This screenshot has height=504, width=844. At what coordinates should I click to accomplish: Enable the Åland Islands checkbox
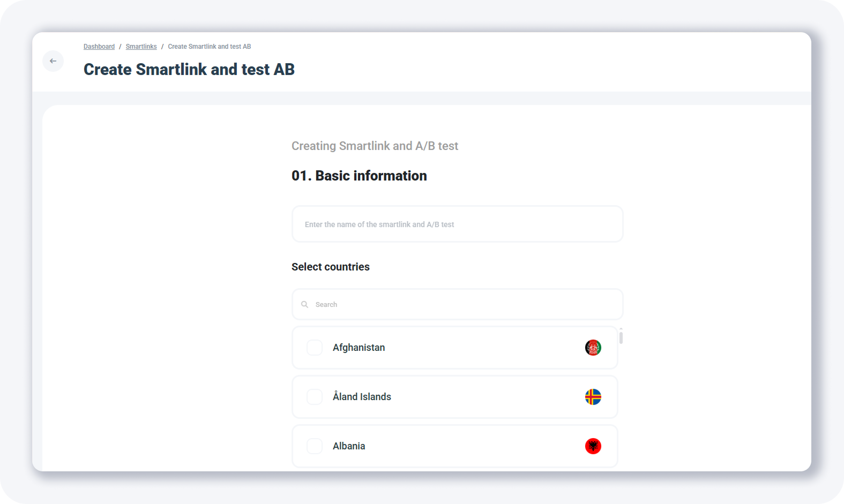315,397
